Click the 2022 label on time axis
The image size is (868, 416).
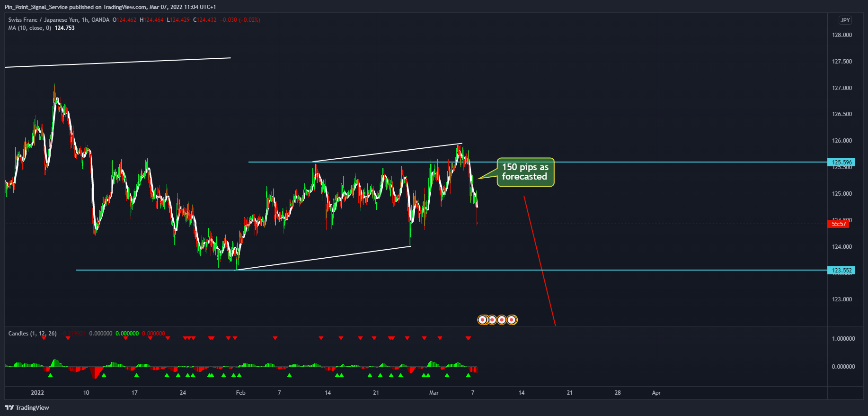point(37,393)
